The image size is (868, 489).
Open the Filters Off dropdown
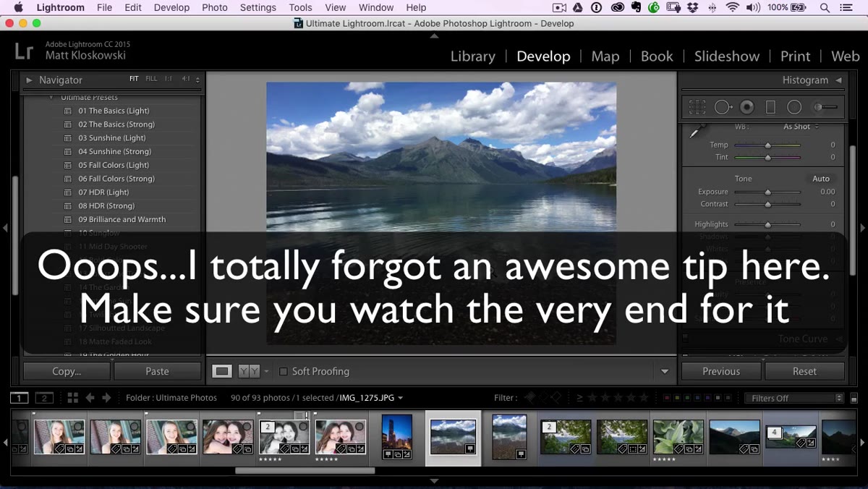point(794,399)
